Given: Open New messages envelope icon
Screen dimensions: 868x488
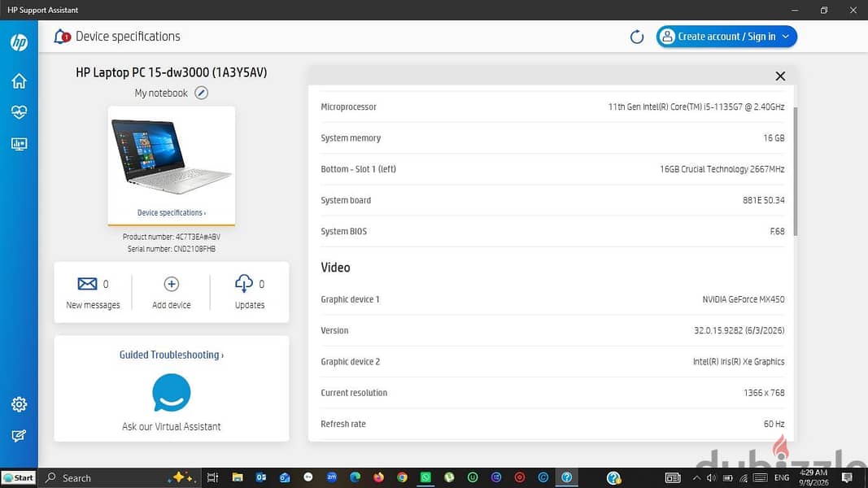Looking at the screenshot, I should 87,284.
